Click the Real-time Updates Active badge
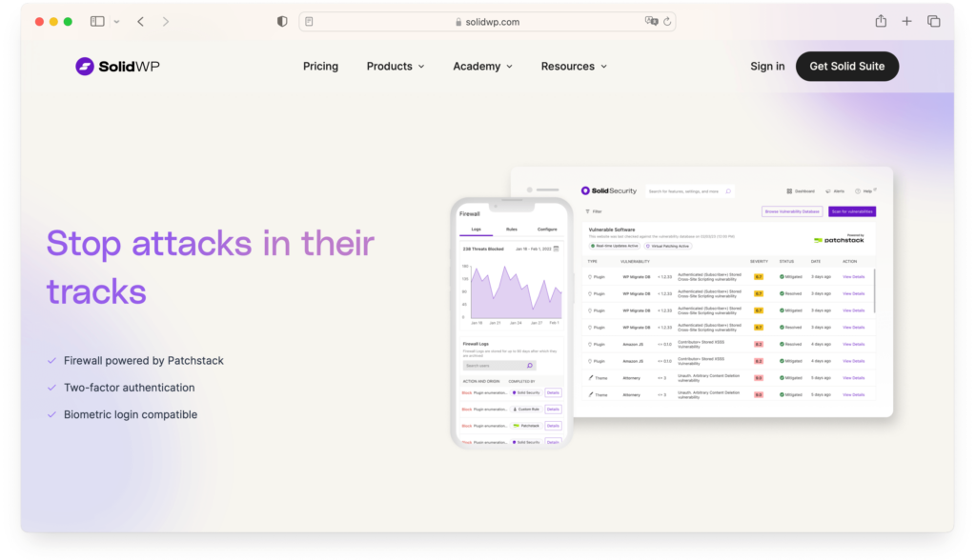The image size is (976, 560). pos(615,247)
